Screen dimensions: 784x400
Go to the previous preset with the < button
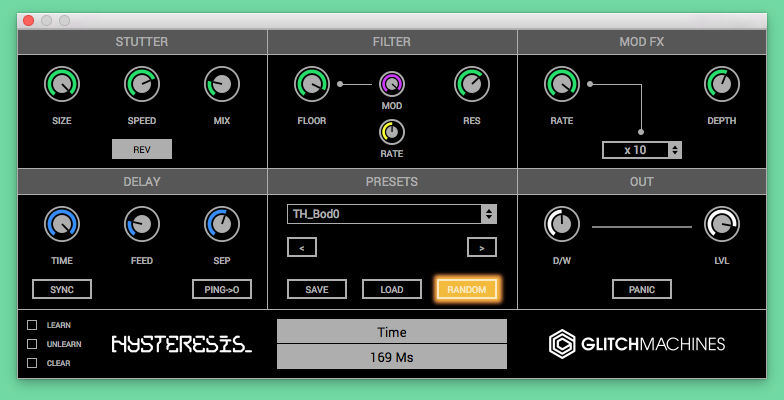[302, 247]
